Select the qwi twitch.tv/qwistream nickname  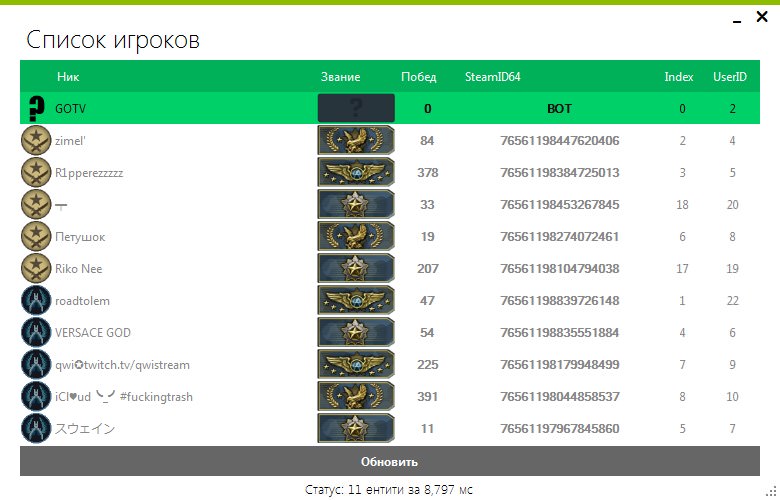(122, 365)
